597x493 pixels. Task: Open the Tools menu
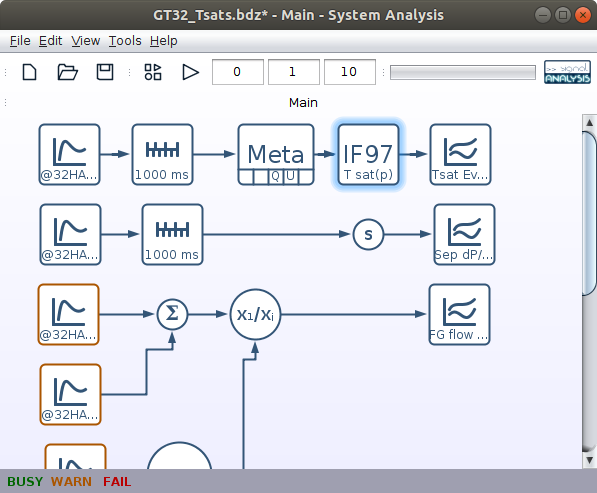click(125, 41)
